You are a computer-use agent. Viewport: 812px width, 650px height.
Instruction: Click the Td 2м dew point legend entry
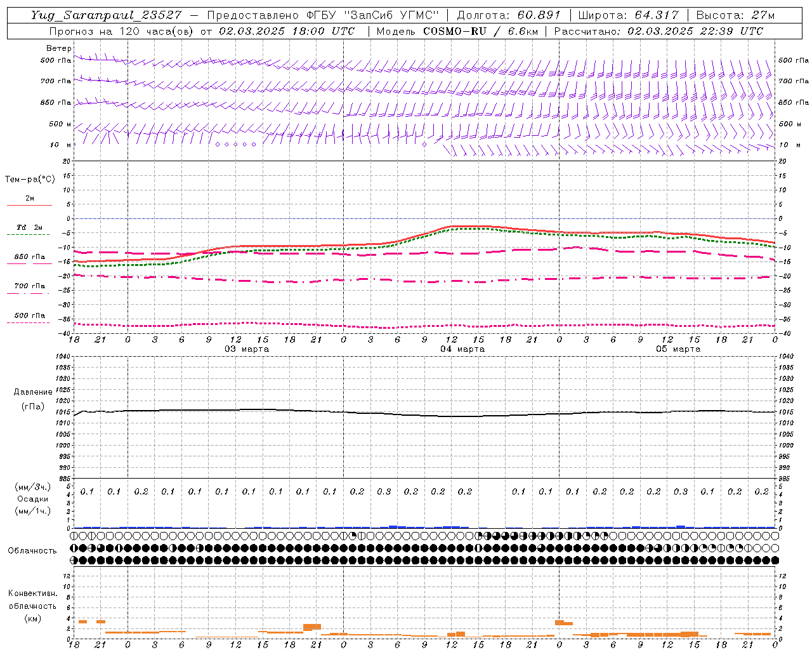click(29, 227)
